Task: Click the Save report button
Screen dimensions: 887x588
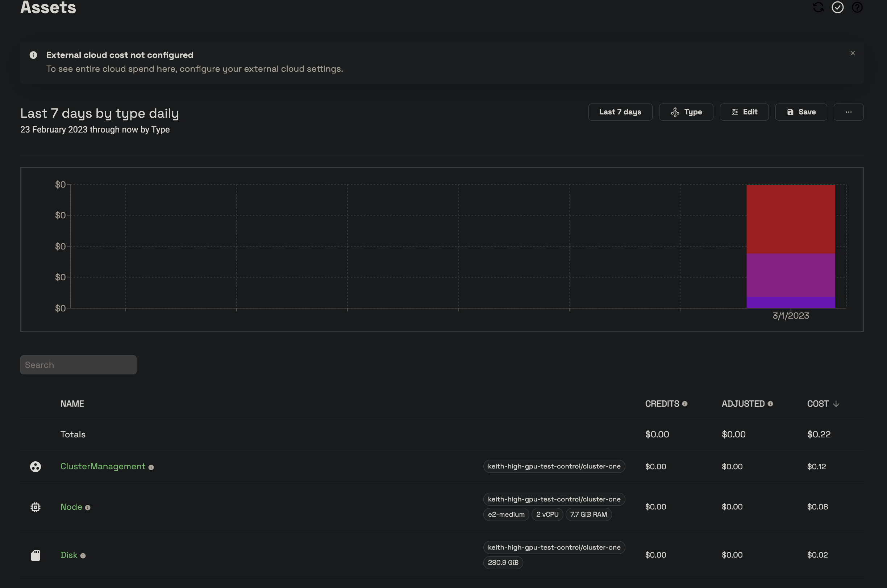Action: click(x=801, y=112)
